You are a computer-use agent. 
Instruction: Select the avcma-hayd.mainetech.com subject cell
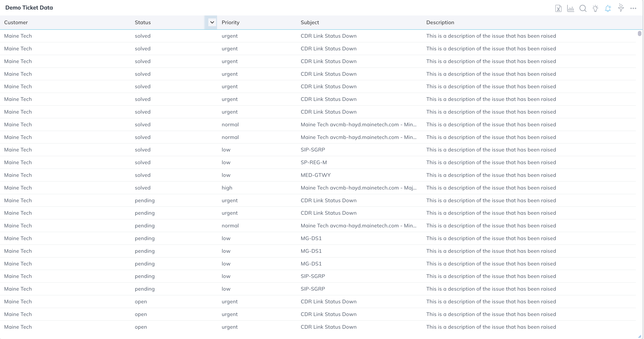[358, 226]
